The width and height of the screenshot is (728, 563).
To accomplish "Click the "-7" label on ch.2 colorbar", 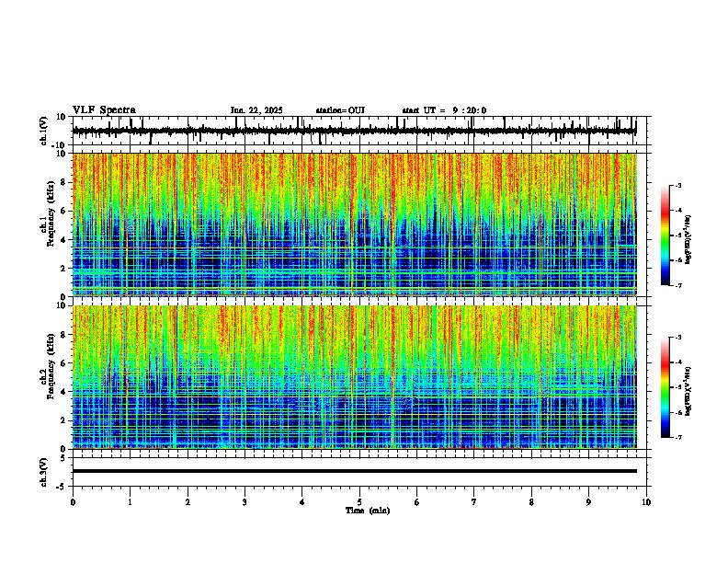I will pyautogui.click(x=678, y=437).
